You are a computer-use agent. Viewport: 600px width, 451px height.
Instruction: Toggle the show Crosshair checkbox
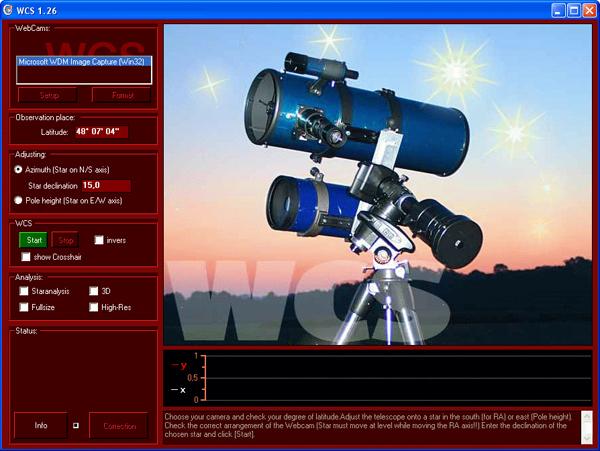pyautogui.click(x=26, y=257)
